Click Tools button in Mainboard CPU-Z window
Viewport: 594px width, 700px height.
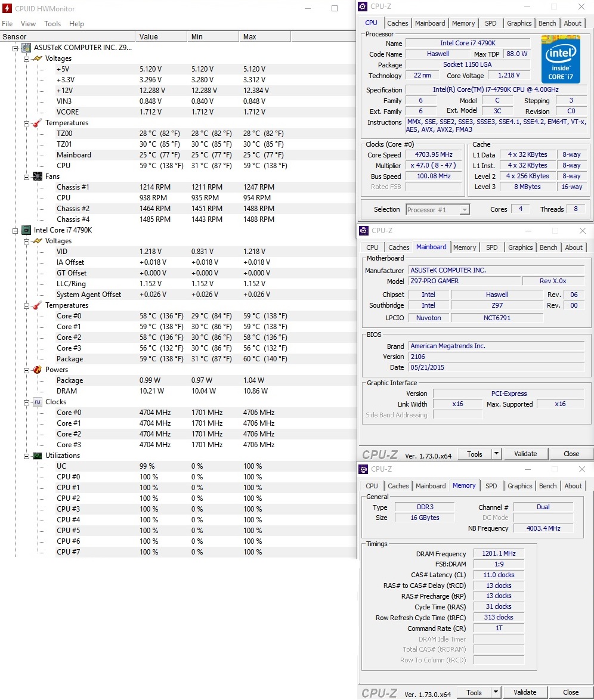coord(474,454)
